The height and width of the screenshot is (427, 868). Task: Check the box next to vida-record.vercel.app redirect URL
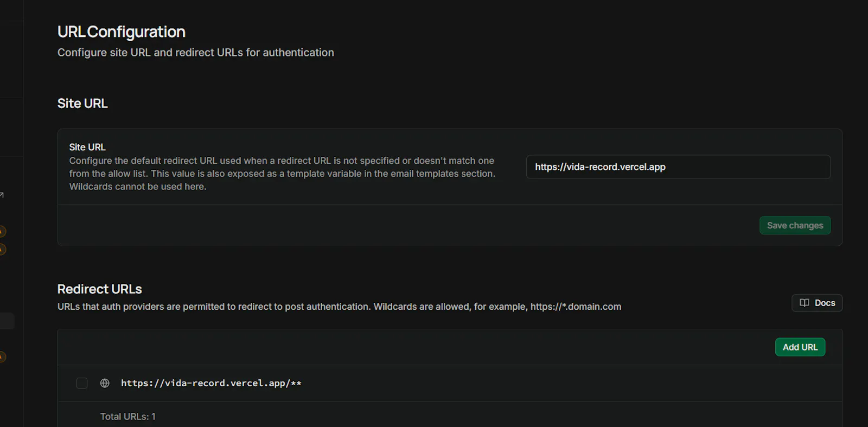click(82, 383)
